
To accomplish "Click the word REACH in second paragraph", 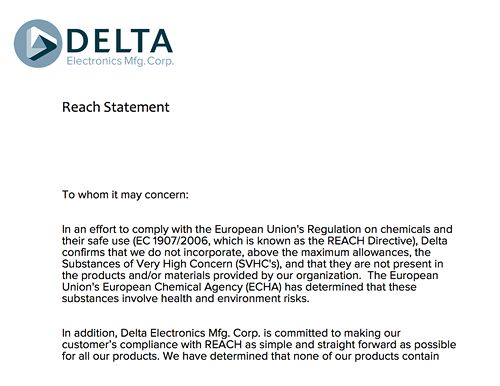I will coord(223,345).
